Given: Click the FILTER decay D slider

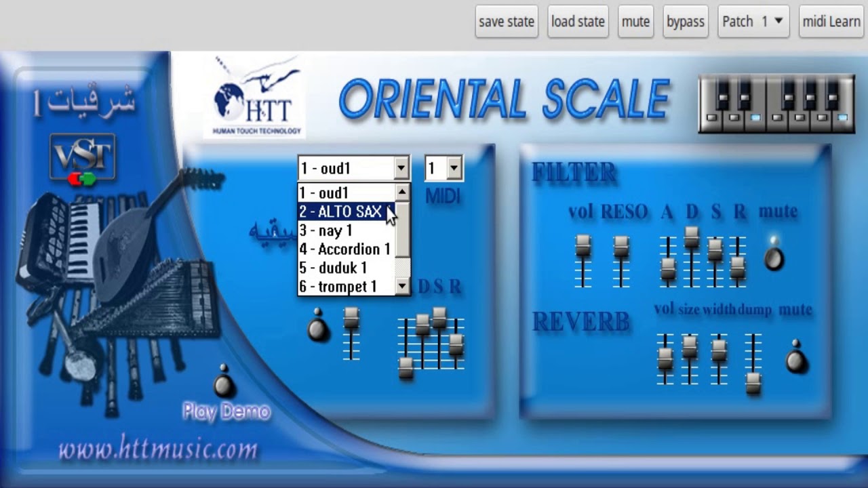Looking at the screenshot, I should 691,258.
